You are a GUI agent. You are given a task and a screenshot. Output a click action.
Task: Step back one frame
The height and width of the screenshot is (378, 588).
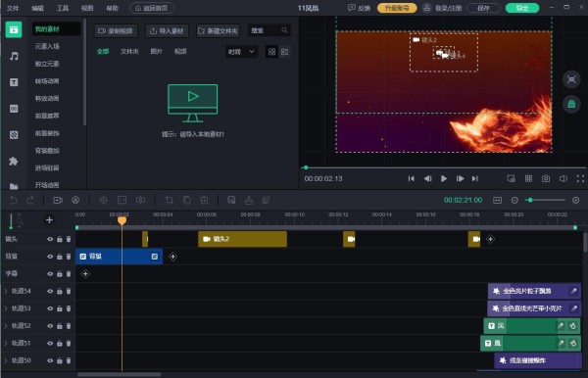428,178
